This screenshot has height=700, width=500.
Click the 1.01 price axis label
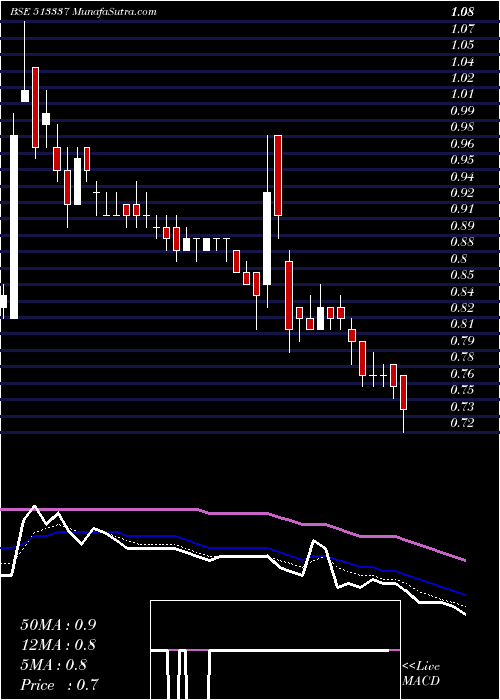[x=462, y=94]
